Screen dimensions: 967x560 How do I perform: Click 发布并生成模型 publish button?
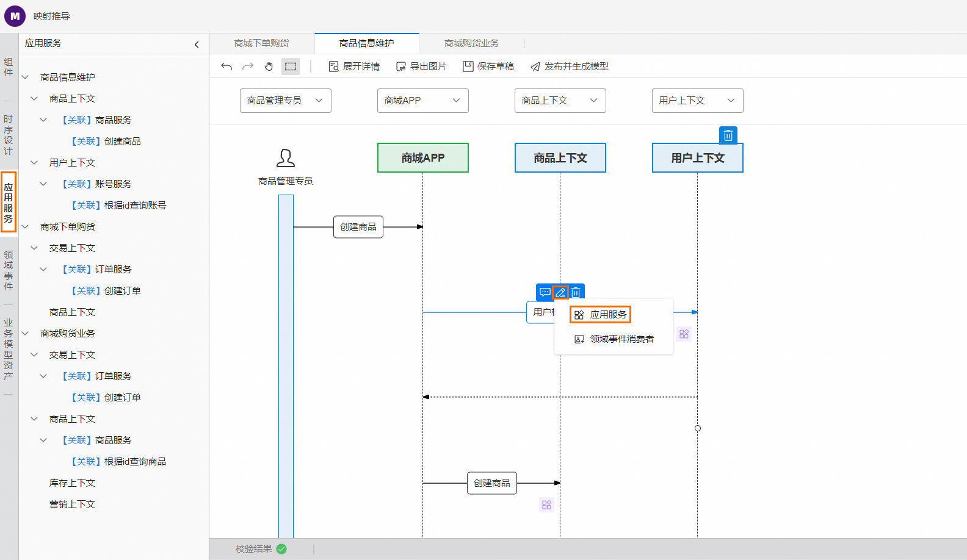[569, 66]
